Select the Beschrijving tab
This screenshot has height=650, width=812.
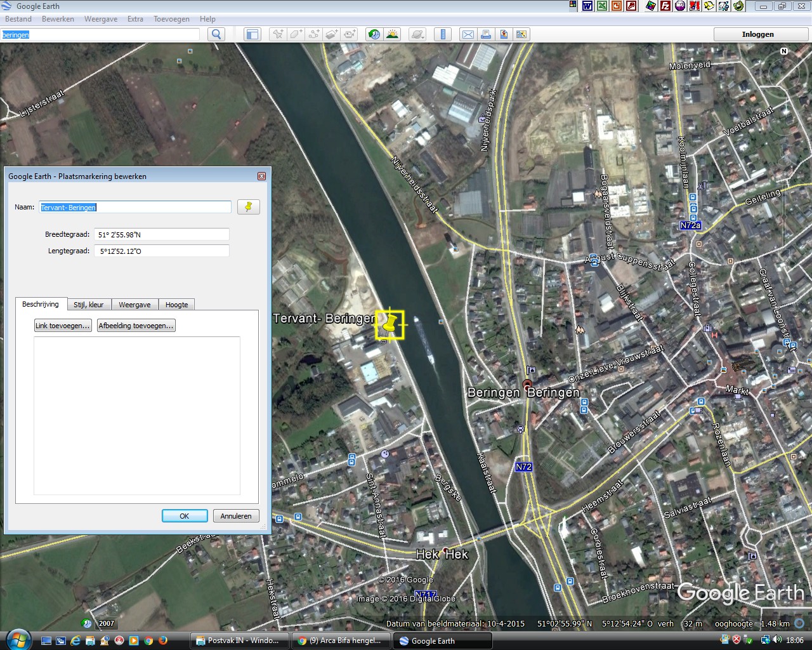(x=41, y=304)
